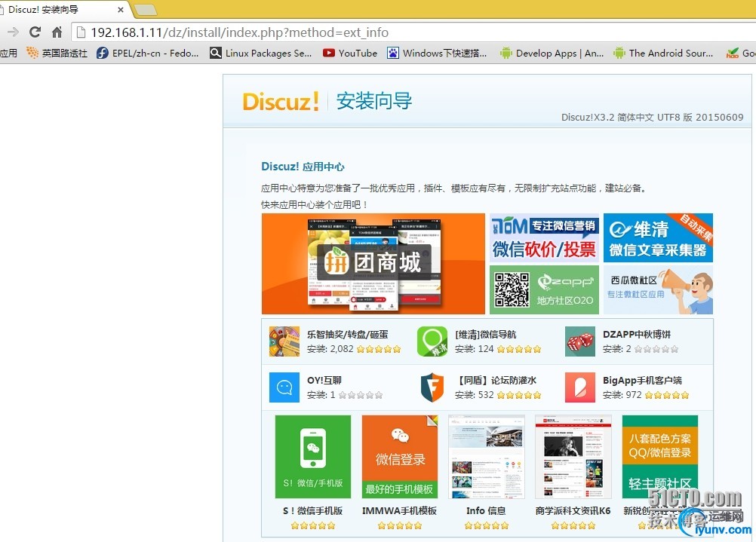
Task: Click the 商学派科文资讯K6 caption
Action: (573, 510)
